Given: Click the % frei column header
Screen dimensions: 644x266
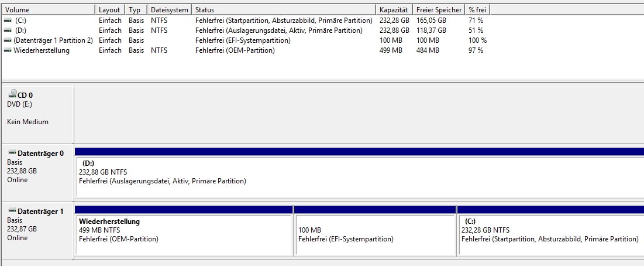Looking at the screenshot, I should [478, 10].
